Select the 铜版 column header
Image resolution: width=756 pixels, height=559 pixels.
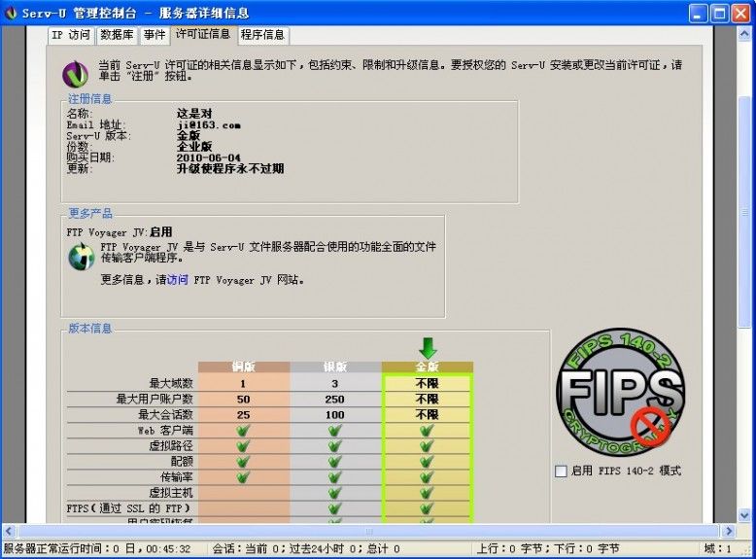(244, 367)
